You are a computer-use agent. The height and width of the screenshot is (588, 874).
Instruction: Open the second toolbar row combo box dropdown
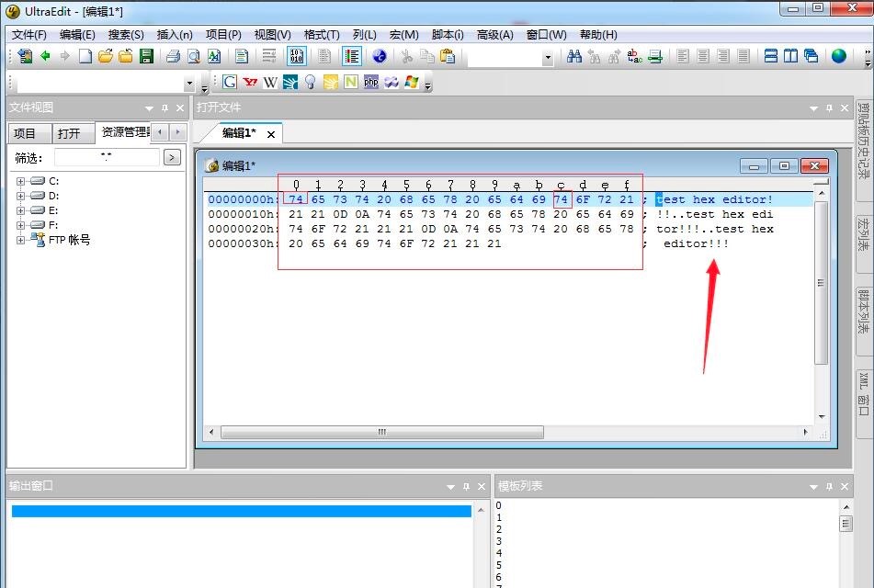coord(189,84)
